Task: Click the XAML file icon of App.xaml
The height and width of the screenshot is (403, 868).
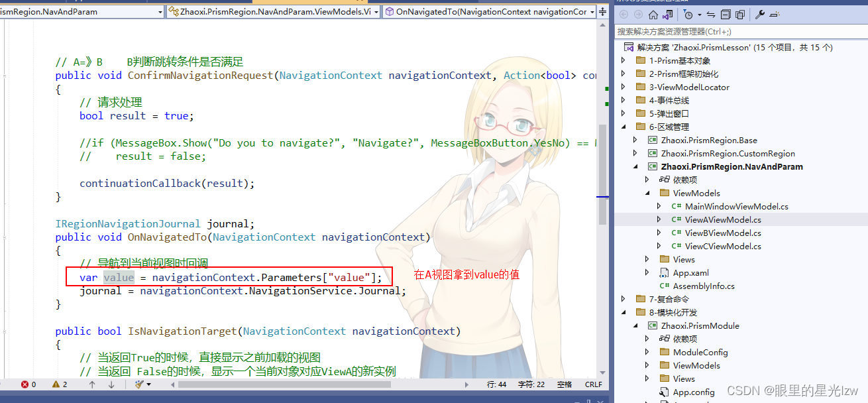Action: [x=665, y=272]
